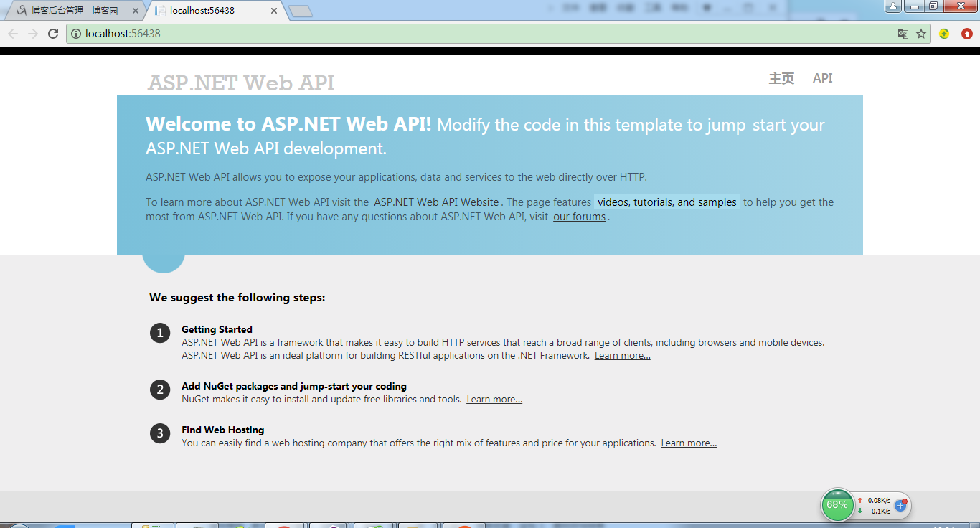This screenshot has height=528, width=980.
Task: Go forward using the browser forward arrow
Action: pos(33,34)
